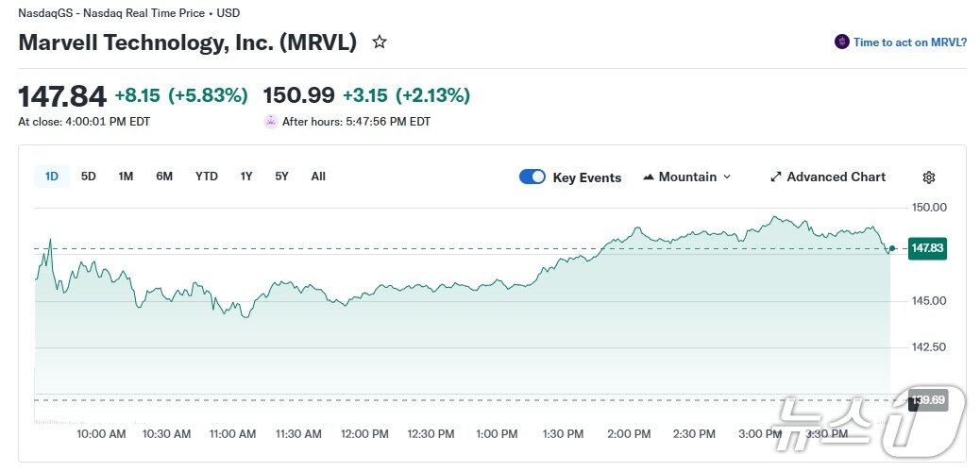This screenshot has width=980, height=472.
Task: Click the Mountain chart type icon
Action: [x=649, y=177]
